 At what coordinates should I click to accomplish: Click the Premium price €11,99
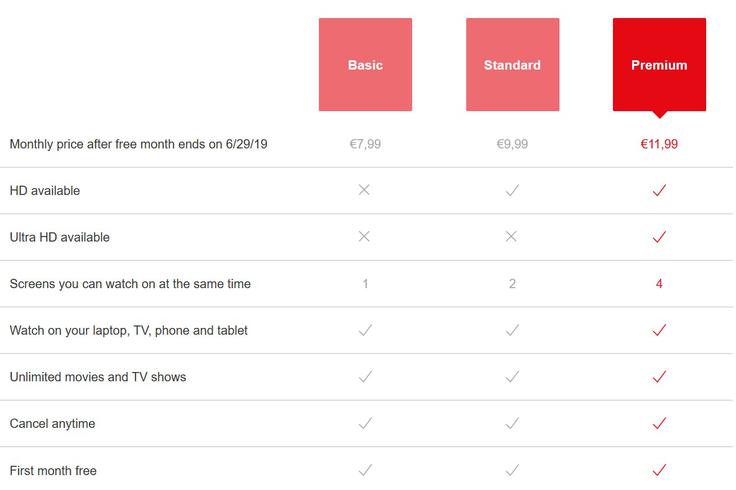tap(659, 144)
